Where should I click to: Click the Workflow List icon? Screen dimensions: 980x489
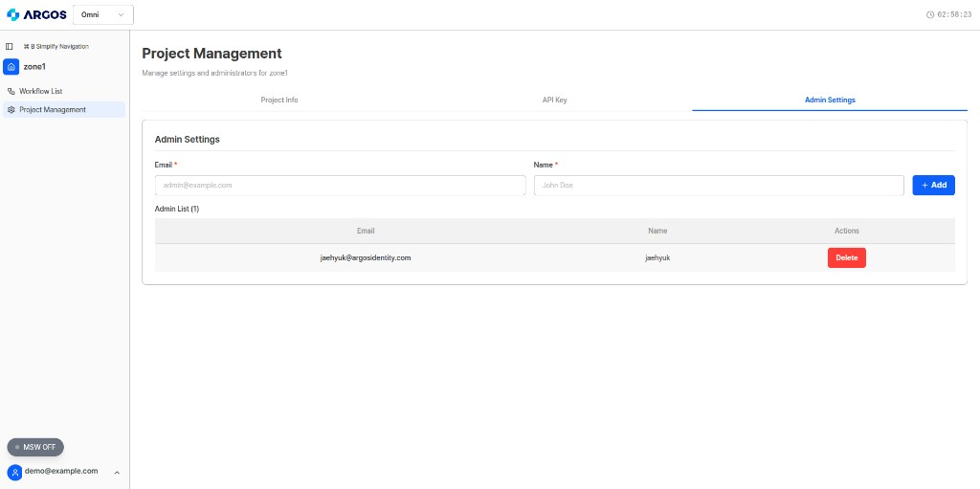pyautogui.click(x=11, y=91)
